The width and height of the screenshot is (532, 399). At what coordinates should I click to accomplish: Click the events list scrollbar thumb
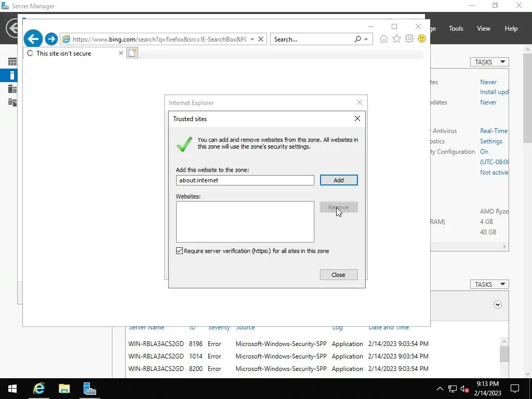tap(504, 354)
